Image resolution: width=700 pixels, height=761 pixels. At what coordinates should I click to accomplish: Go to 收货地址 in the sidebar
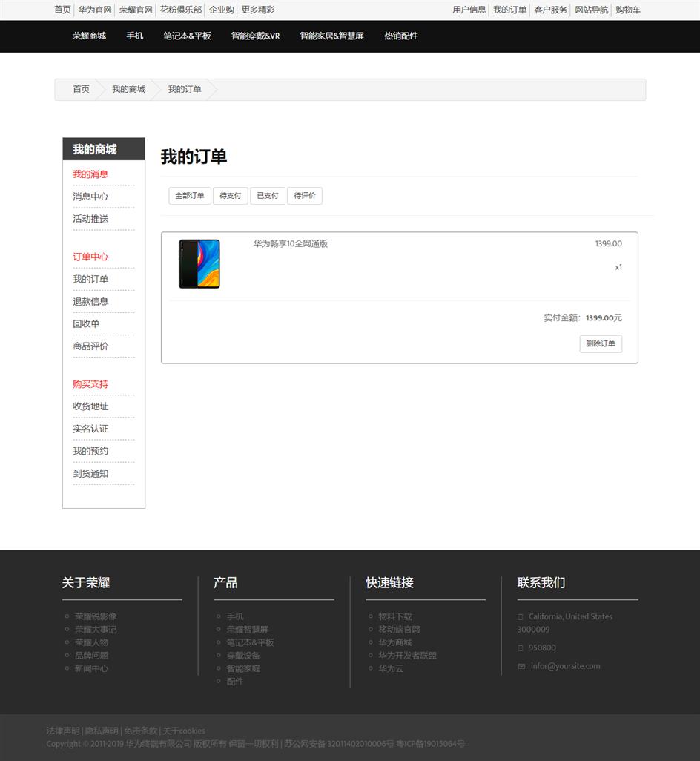pyautogui.click(x=90, y=406)
